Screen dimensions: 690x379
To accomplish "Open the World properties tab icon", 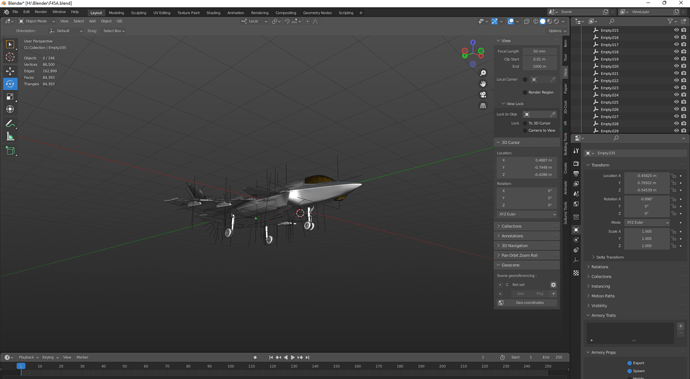I will tap(576, 204).
